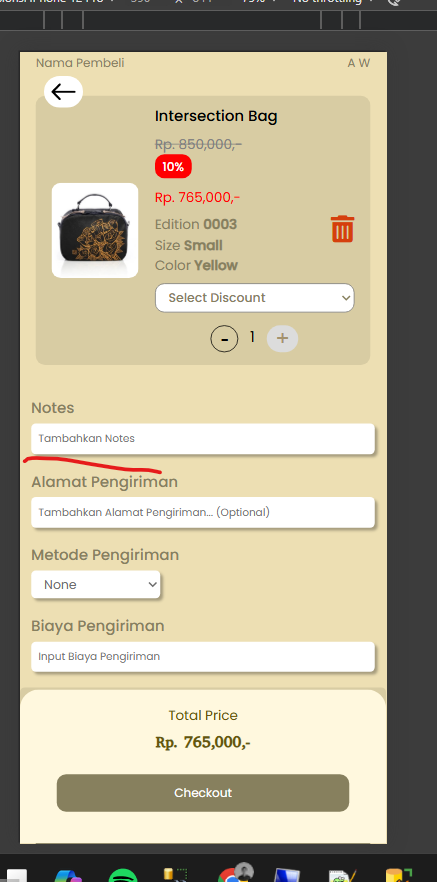Open the device throttling dropdown in DevTools

tap(333, 2)
